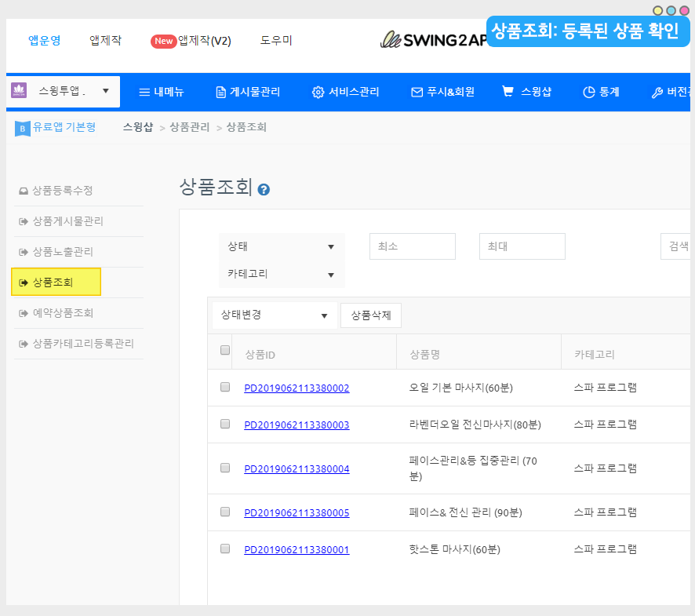Open the 상태 filter dropdown

pos(281,246)
